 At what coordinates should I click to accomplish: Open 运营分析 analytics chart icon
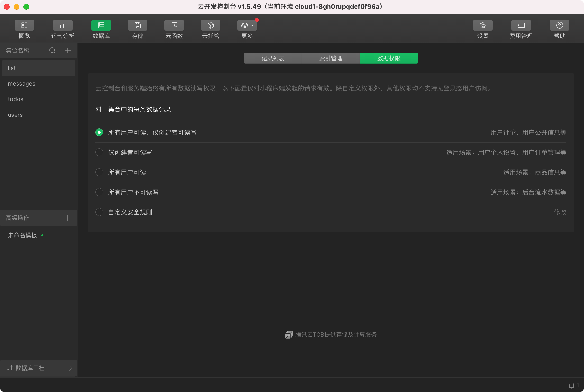pyautogui.click(x=63, y=25)
